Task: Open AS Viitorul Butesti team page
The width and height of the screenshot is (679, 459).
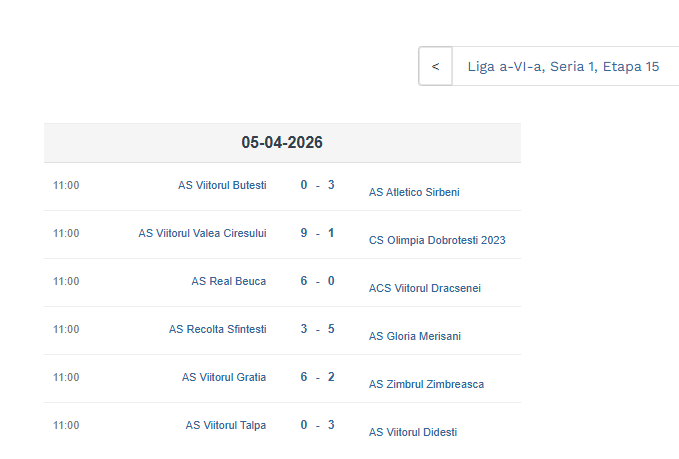Action: pos(222,185)
